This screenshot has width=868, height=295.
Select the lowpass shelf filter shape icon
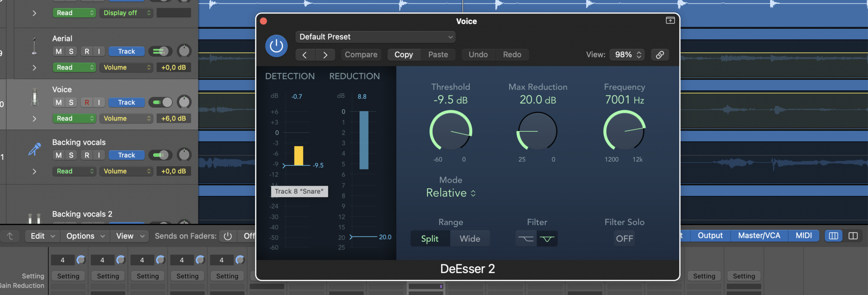click(x=526, y=239)
